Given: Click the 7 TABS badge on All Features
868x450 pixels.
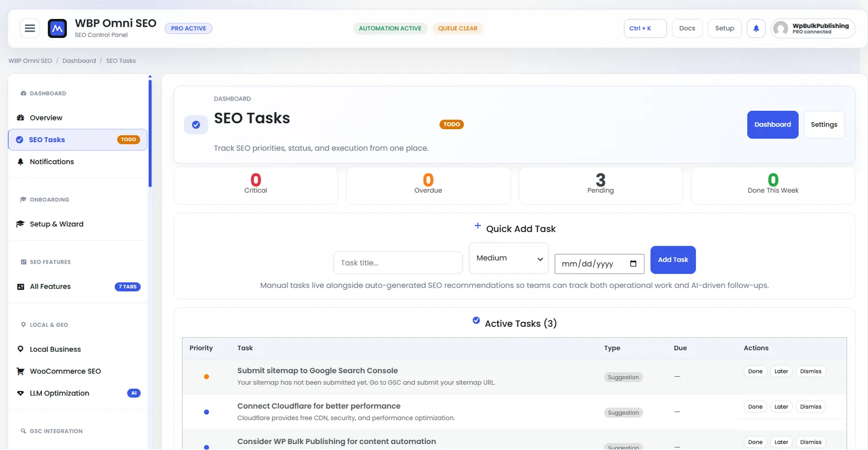Looking at the screenshot, I should tap(127, 287).
